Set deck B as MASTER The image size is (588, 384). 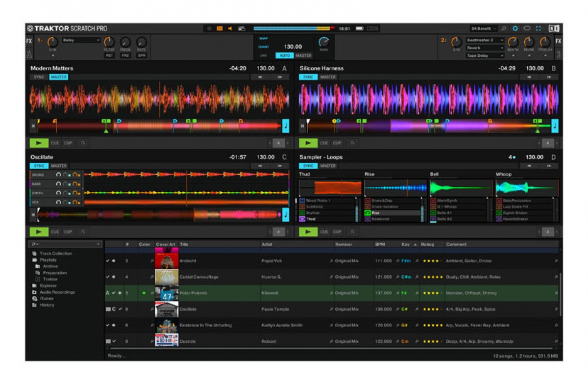click(x=328, y=77)
